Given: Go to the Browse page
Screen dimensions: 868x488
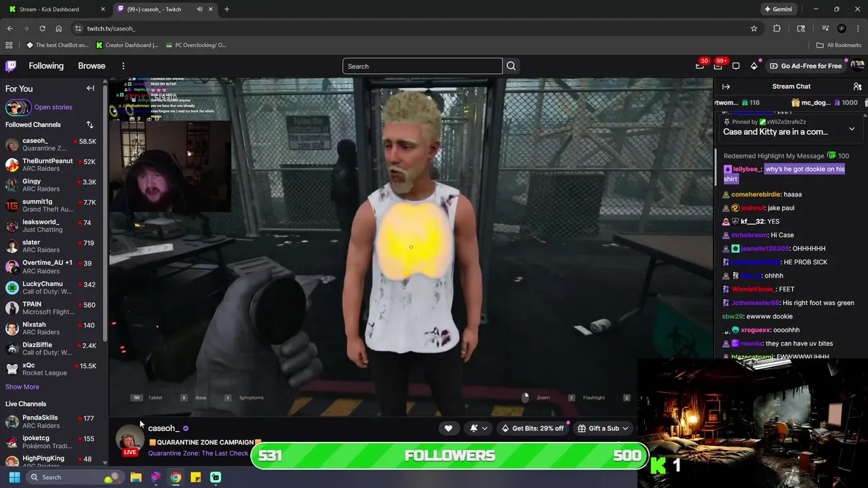Looking at the screenshot, I should point(92,66).
